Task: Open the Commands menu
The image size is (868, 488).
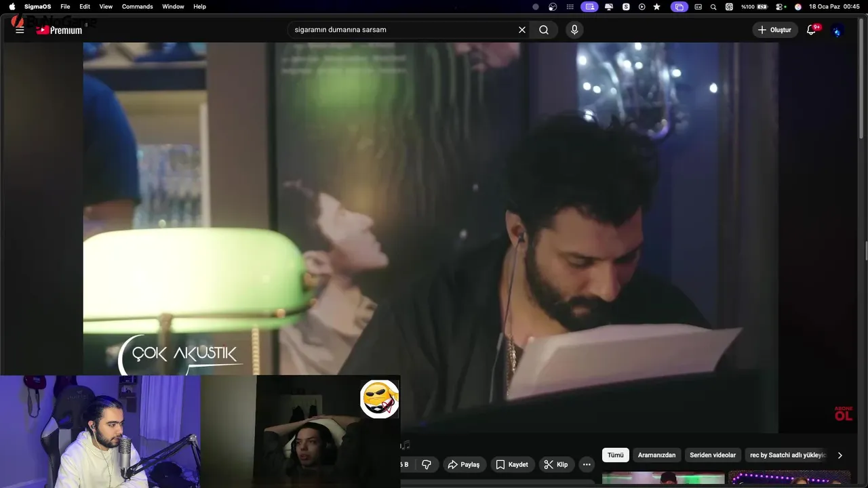Action: click(x=138, y=7)
